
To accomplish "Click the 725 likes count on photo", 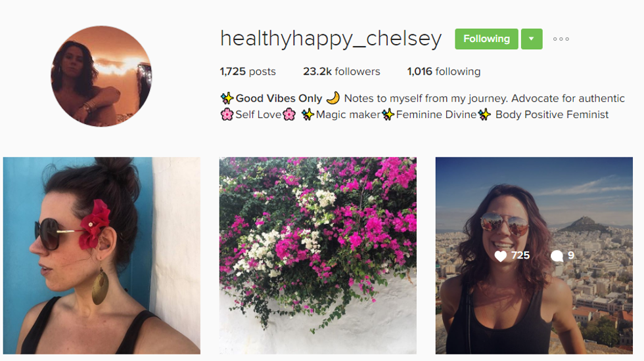I will point(520,255).
